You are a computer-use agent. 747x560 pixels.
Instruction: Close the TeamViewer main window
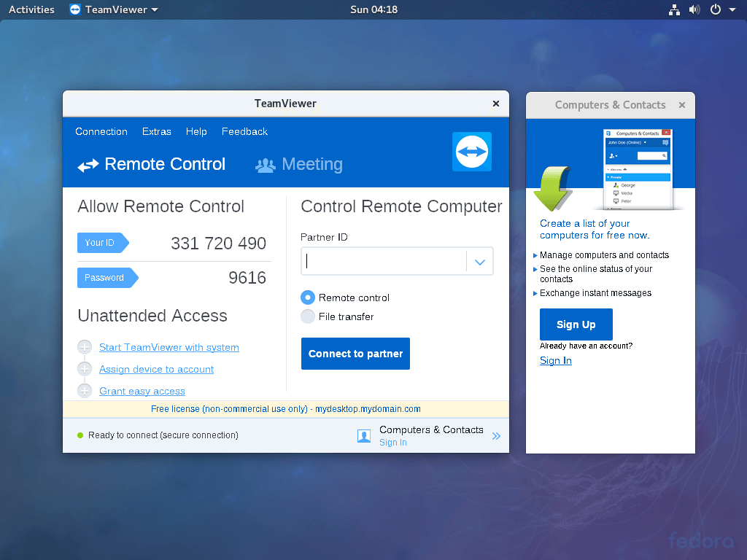pos(496,104)
